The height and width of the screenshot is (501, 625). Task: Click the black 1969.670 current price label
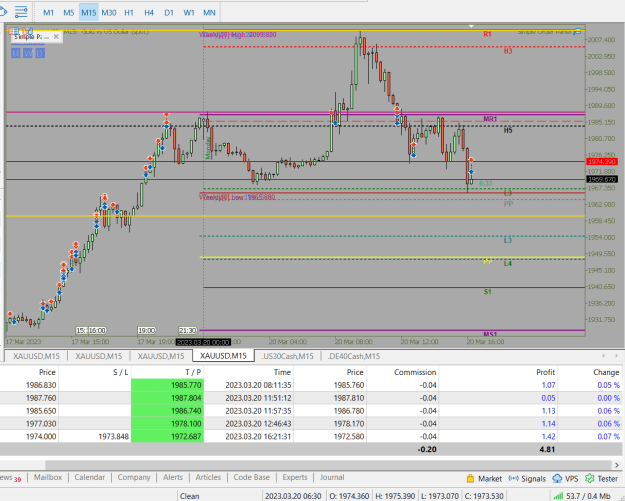point(602,179)
